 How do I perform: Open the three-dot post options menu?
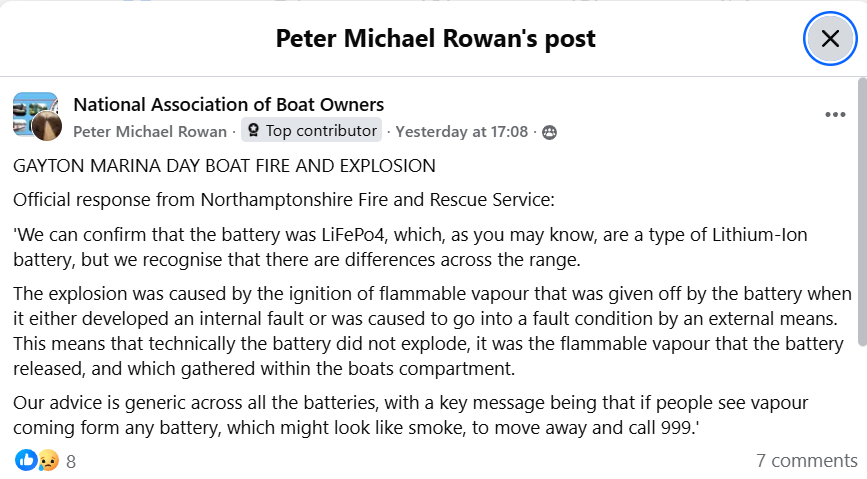click(x=835, y=115)
